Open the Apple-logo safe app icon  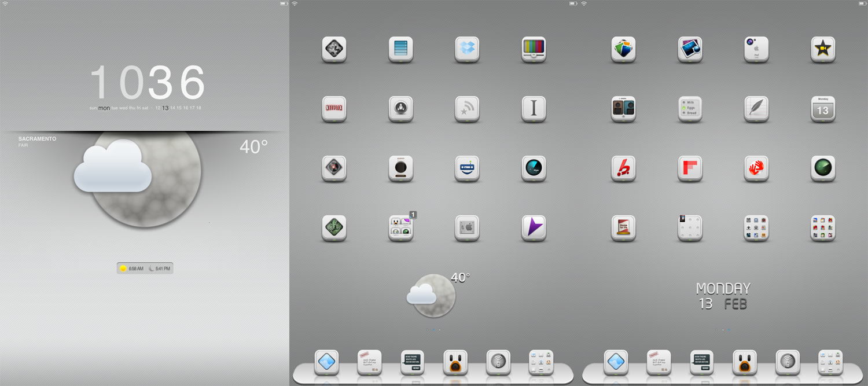pos(467,228)
